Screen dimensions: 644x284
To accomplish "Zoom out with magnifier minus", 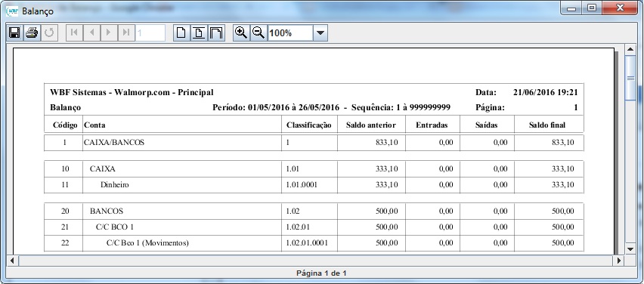I will click(x=259, y=32).
